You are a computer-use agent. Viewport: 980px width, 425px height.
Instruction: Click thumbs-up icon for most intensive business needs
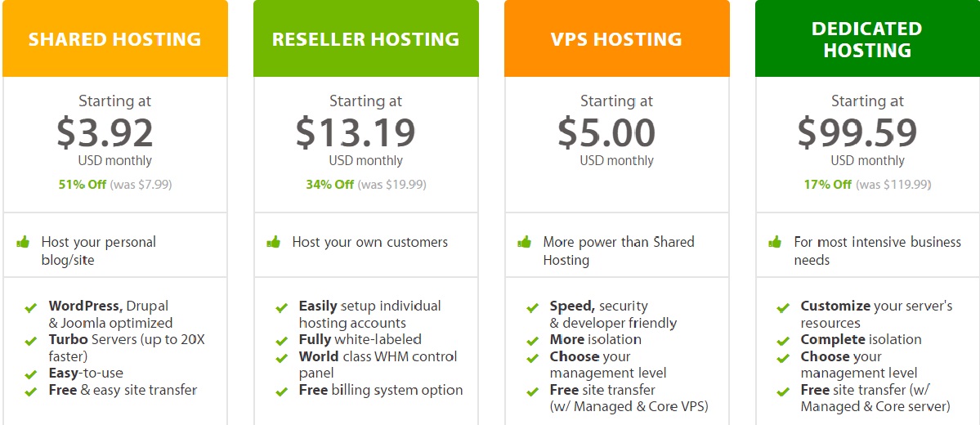[775, 242]
